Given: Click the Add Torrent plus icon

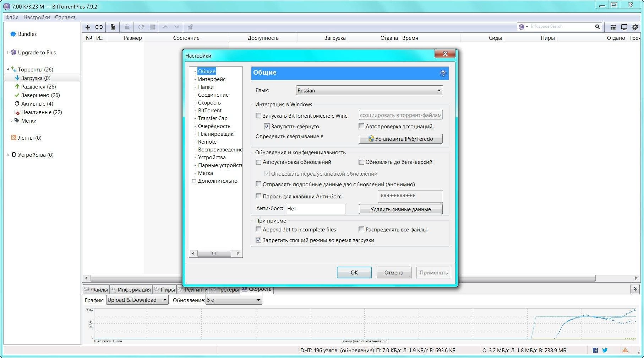Looking at the screenshot, I should pyautogui.click(x=88, y=27).
